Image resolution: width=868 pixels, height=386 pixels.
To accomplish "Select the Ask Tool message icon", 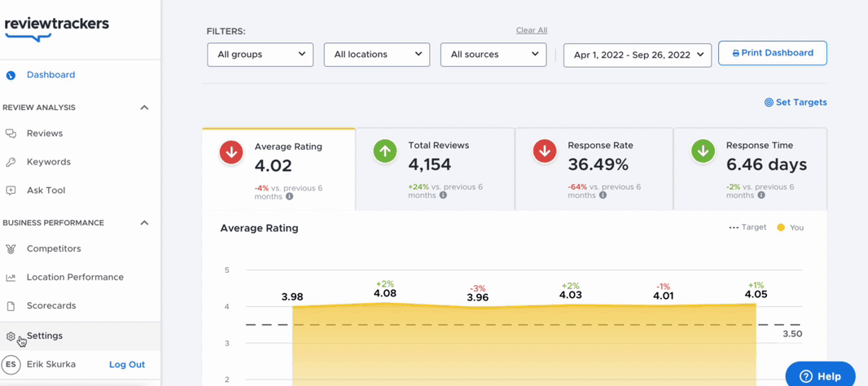I will (11, 191).
